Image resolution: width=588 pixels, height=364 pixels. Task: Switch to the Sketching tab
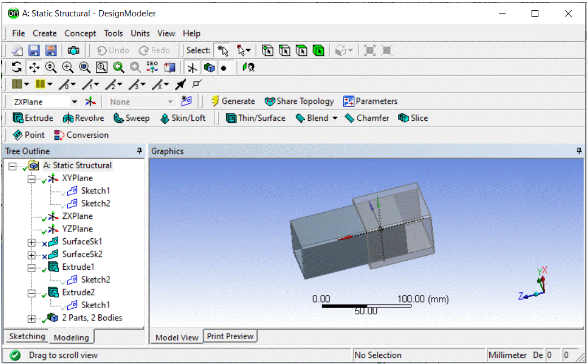tap(27, 336)
